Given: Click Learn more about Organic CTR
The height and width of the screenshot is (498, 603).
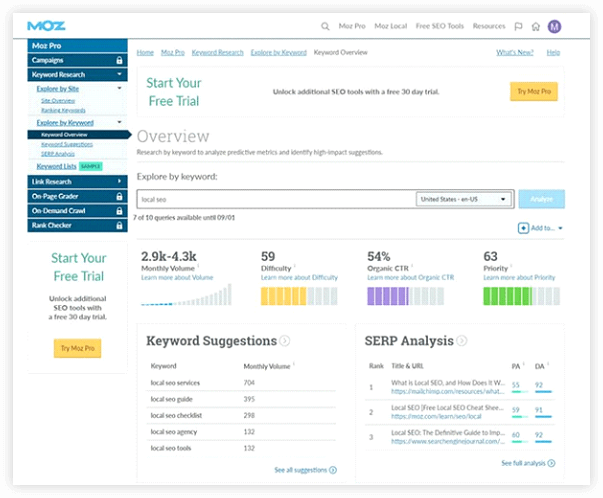Looking at the screenshot, I should (x=410, y=278).
